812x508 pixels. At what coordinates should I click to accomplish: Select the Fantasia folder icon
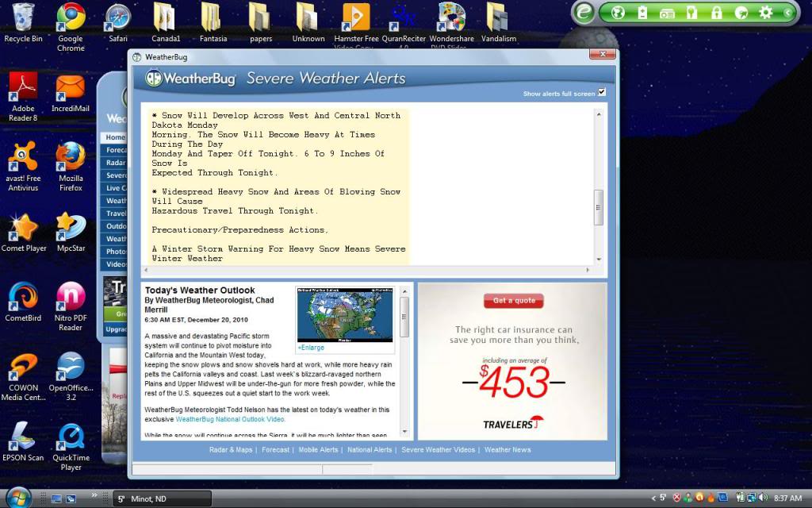click(x=213, y=23)
